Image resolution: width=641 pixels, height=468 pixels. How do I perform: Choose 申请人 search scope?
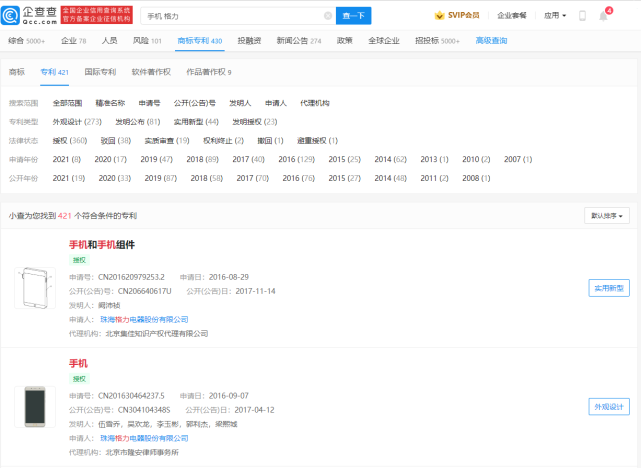point(276,103)
